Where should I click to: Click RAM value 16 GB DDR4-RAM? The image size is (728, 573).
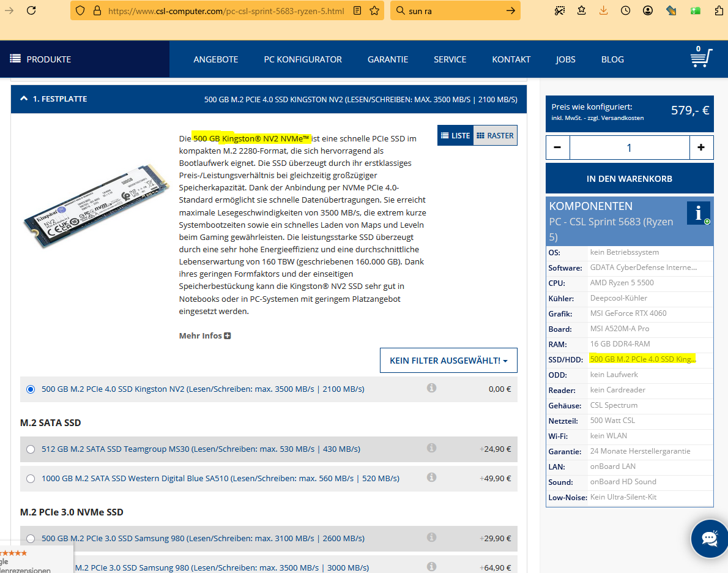[620, 344]
